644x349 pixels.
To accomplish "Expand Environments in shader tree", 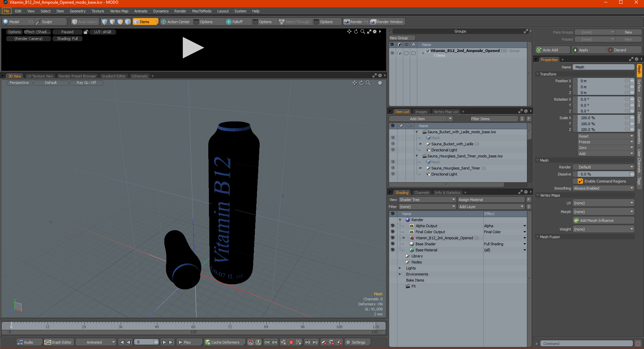I will point(400,274).
